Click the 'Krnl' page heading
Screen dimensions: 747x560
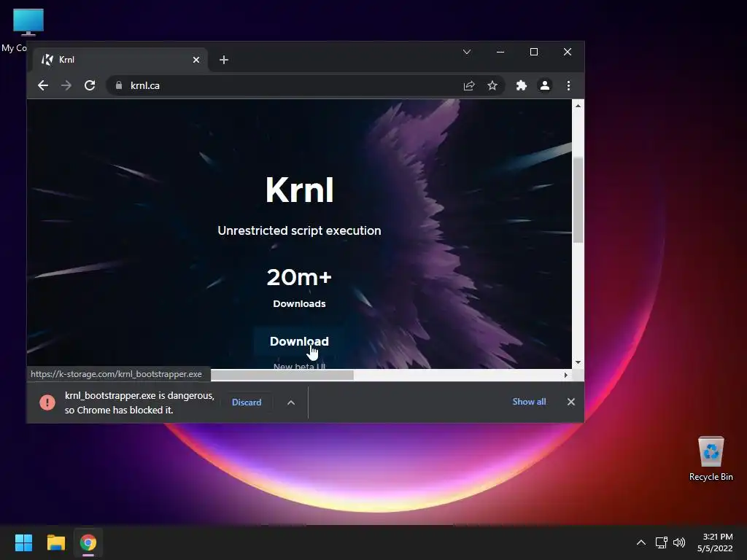click(x=299, y=190)
